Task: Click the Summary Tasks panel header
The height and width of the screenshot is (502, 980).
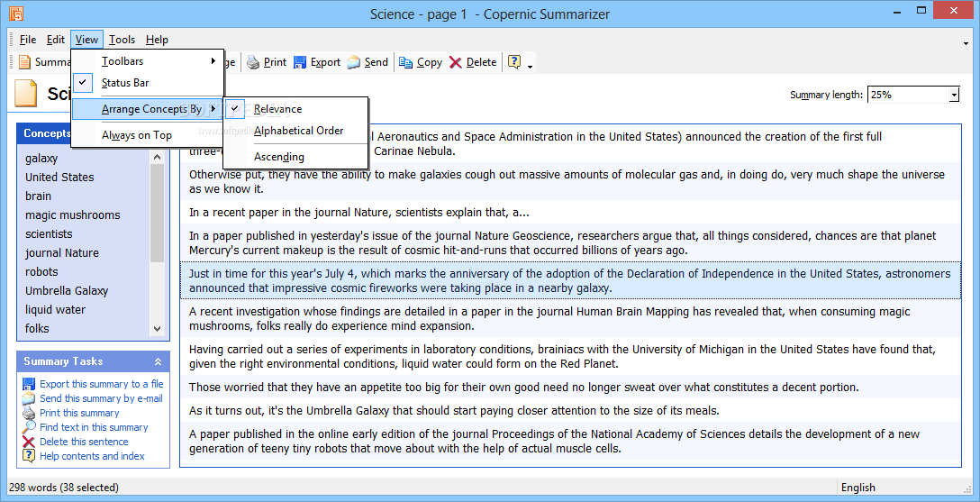Action: [x=93, y=361]
